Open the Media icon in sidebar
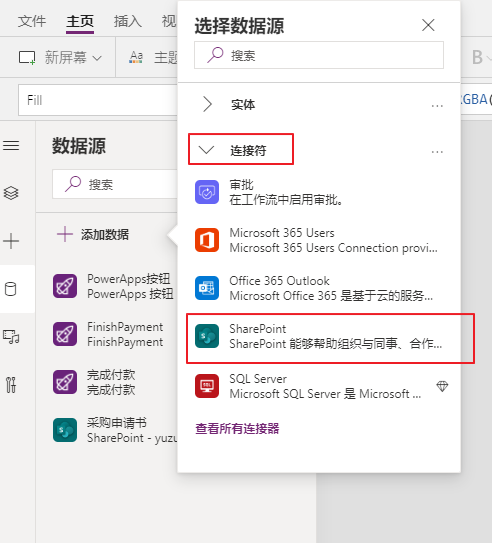The width and height of the screenshot is (492, 543). click(x=11, y=337)
